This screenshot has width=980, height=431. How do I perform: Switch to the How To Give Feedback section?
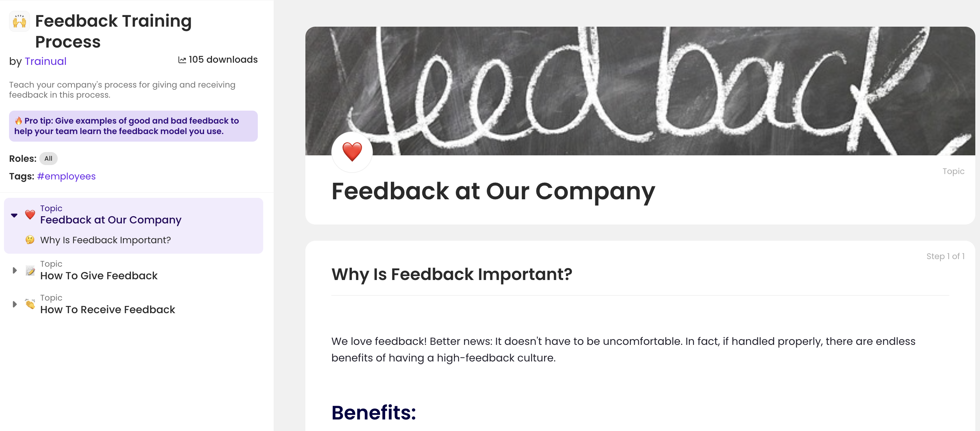pos(99,276)
